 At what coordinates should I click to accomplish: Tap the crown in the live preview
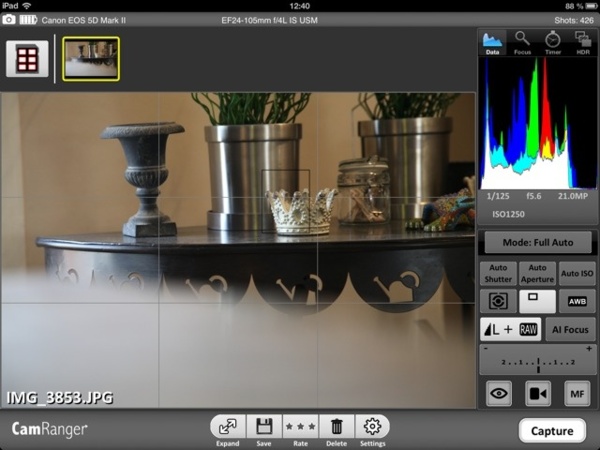(x=300, y=210)
